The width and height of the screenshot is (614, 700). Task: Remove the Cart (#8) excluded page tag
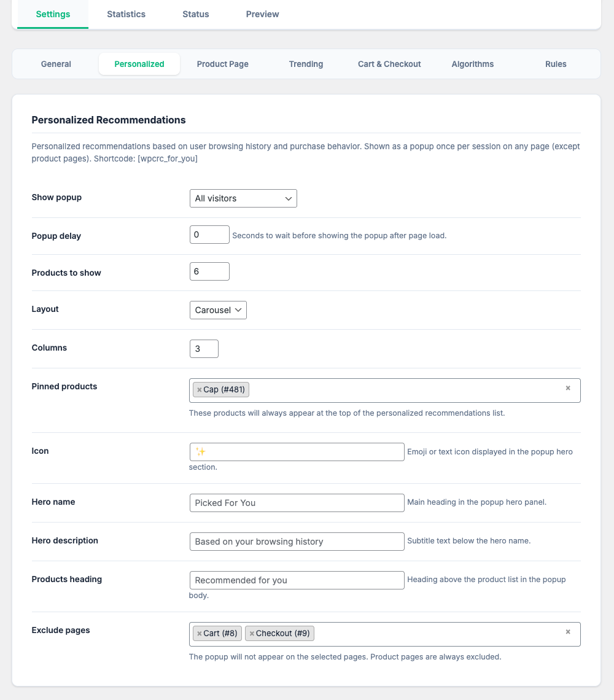[200, 634]
